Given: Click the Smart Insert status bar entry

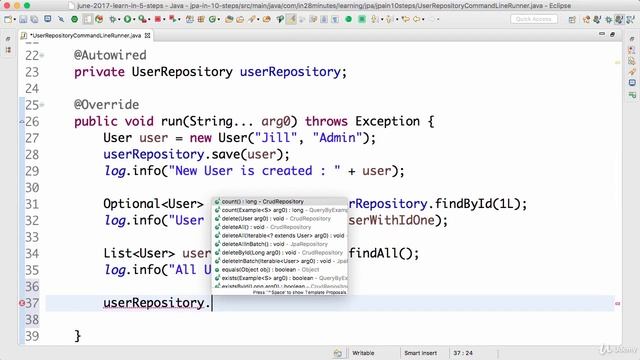Looking at the screenshot, I should [420, 353].
